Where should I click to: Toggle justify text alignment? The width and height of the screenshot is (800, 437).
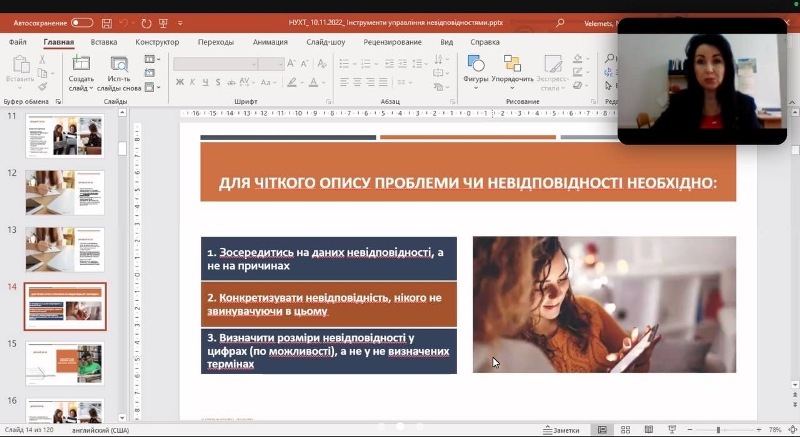(383, 82)
